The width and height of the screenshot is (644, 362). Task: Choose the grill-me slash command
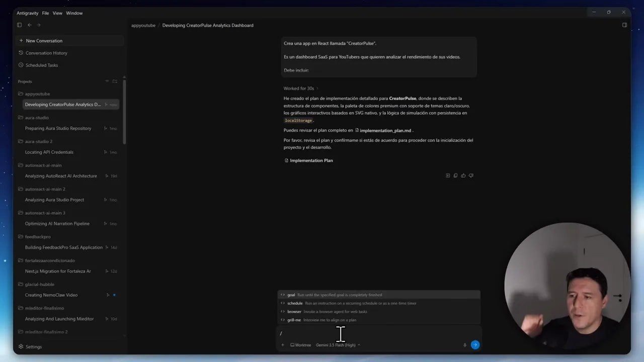click(379, 320)
